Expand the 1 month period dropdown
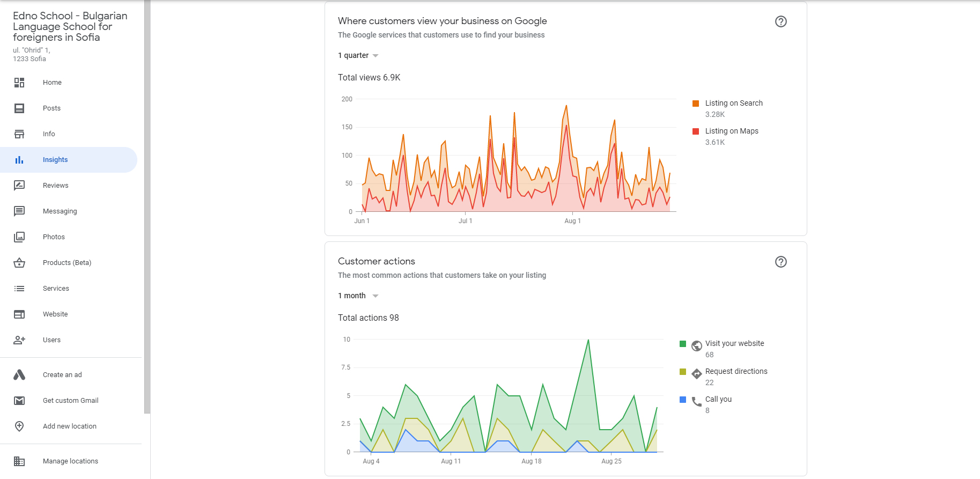Image resolution: width=980 pixels, height=479 pixels. coord(358,296)
